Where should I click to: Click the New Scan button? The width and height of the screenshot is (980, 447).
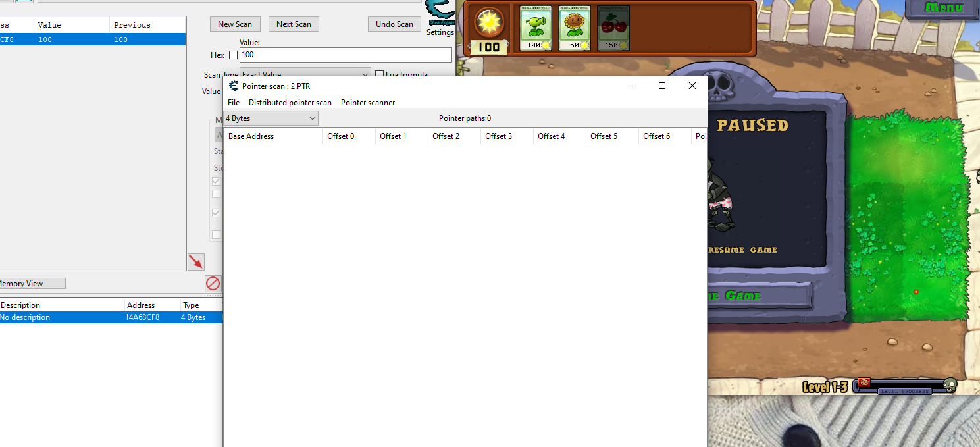235,24
